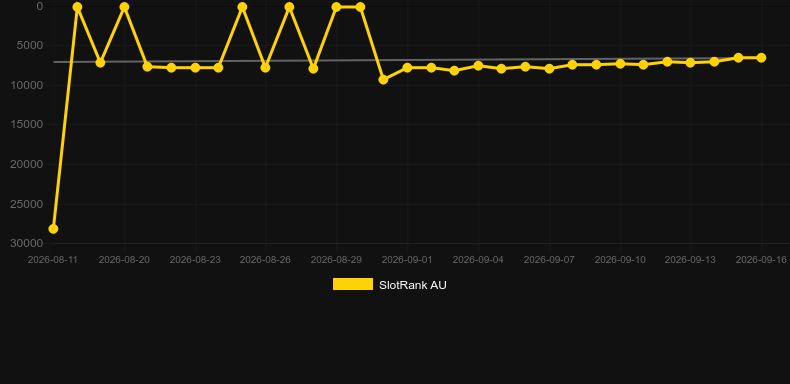Select the data point for 2026-09-03
Viewport: 790px width, 384px height.
click(x=454, y=71)
